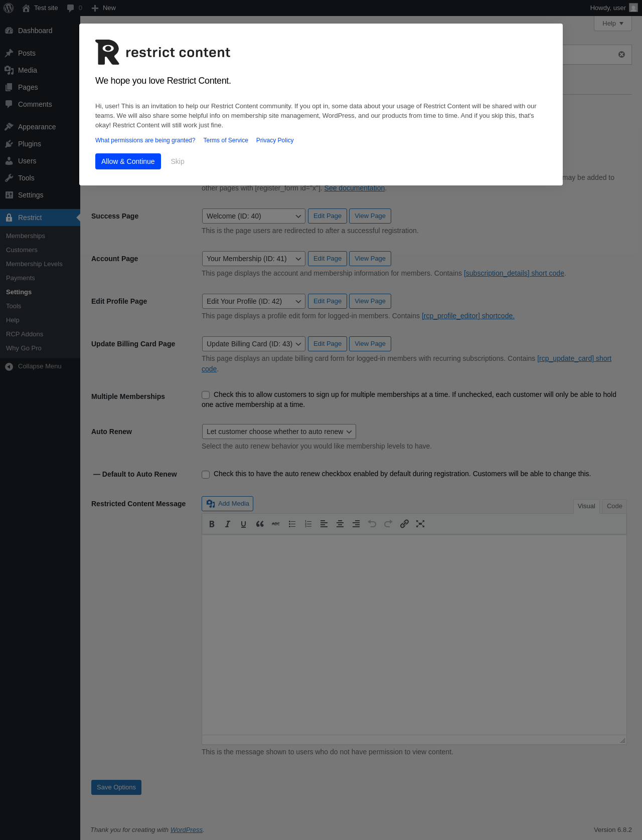Screen dimensions: 642x840
Task: Open Privacy Policy link
Action: click(x=275, y=140)
